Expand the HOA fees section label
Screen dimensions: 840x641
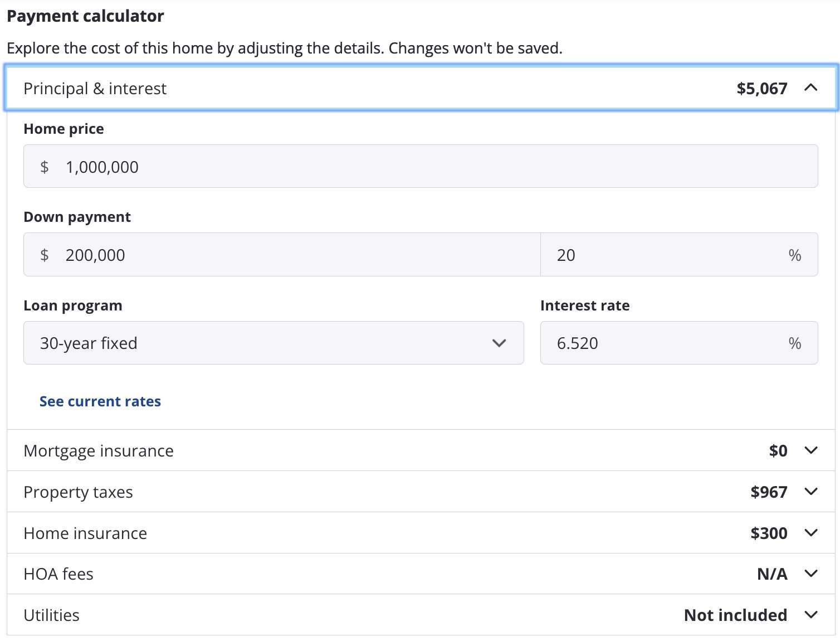(58, 574)
